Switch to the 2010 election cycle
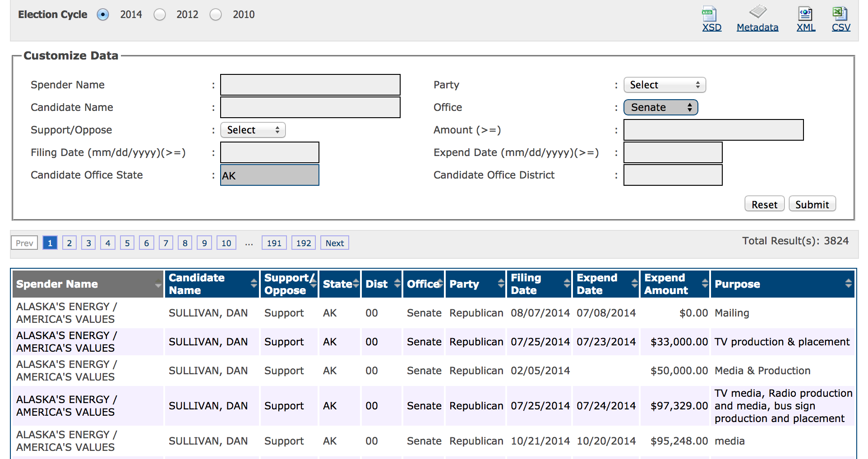 coord(216,15)
